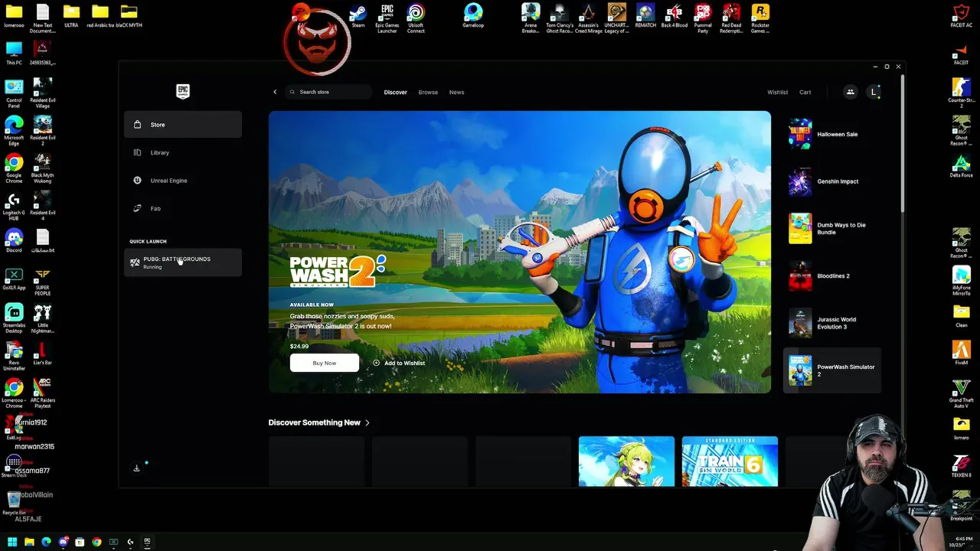
Task: Select Dumb Ways to Die Bundle
Action: (x=832, y=229)
